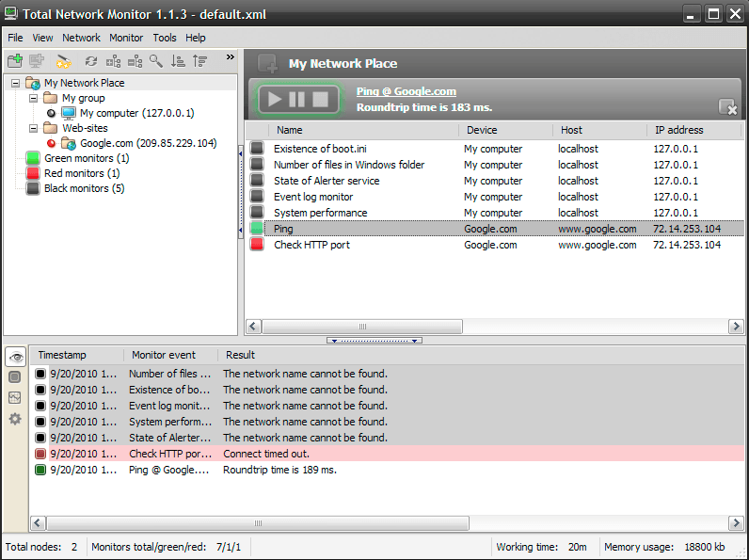Viewport: 749px width, 560px height.
Task: Click the collapse all tree icon
Action: 135,61
